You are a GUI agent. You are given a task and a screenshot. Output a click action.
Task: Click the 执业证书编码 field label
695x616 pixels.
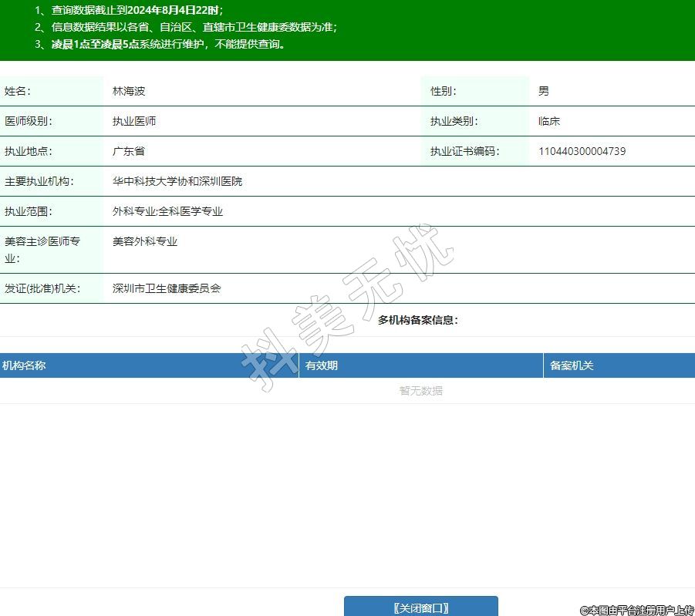coord(464,151)
